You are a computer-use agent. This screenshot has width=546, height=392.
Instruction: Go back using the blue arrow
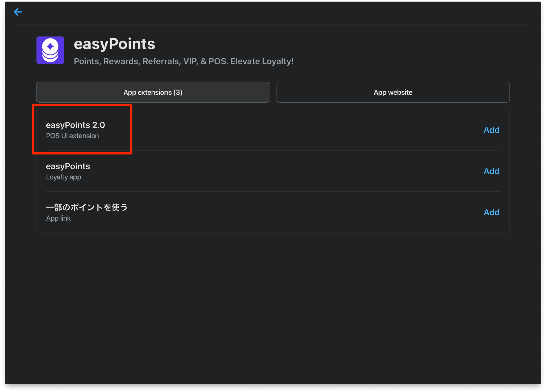pos(18,12)
